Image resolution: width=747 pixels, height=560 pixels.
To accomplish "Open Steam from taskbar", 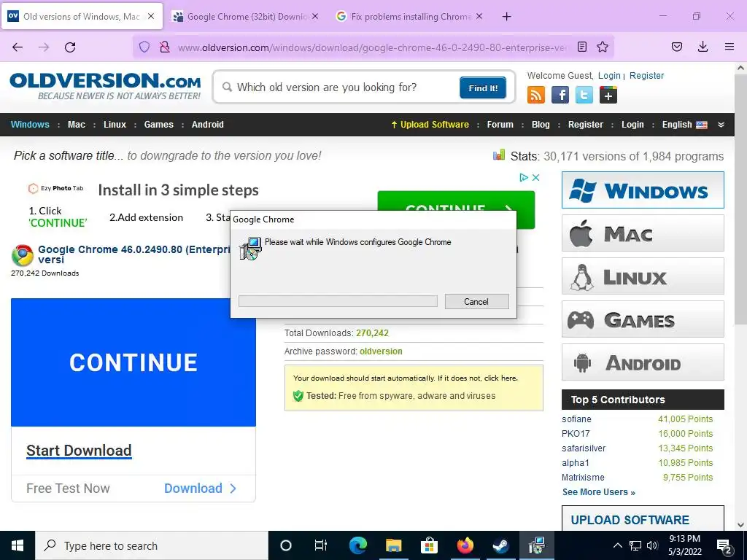I will click(x=500, y=545).
